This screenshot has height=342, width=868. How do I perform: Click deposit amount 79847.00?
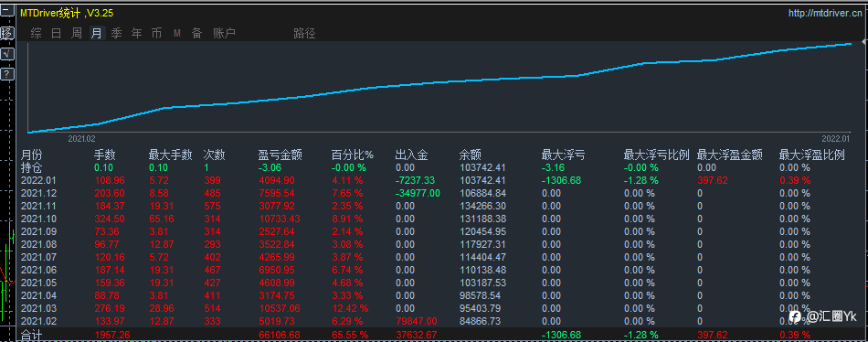417,320
